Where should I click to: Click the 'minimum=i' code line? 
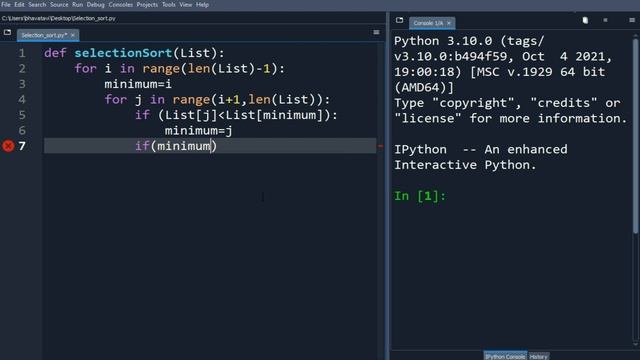point(138,84)
